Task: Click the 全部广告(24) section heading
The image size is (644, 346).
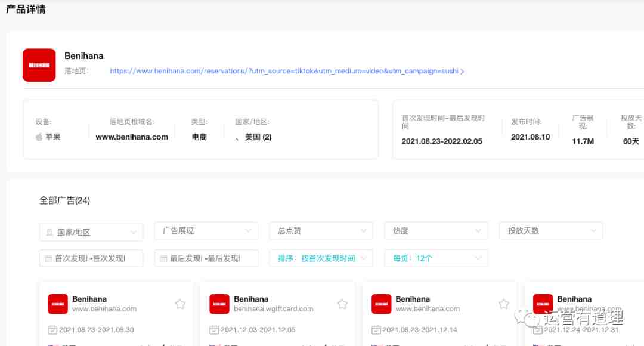Action: click(64, 200)
